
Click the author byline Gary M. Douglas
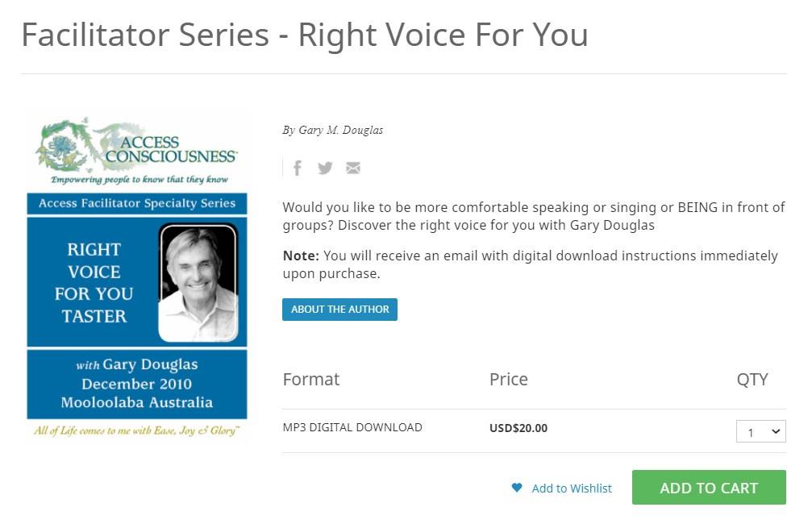coord(332,130)
